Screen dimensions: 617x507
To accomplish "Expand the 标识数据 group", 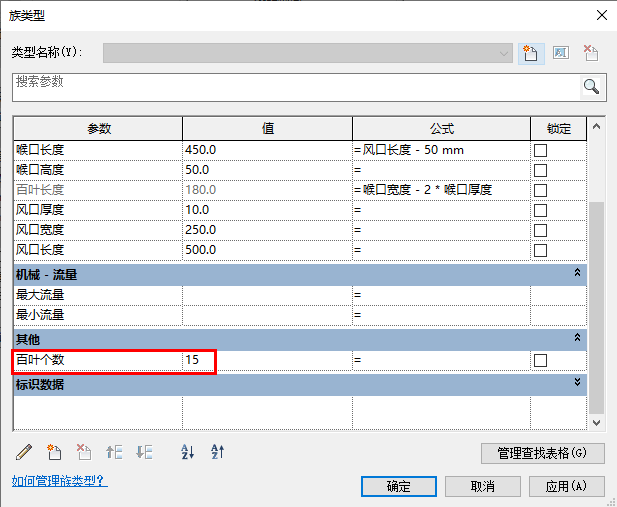I will click(577, 382).
